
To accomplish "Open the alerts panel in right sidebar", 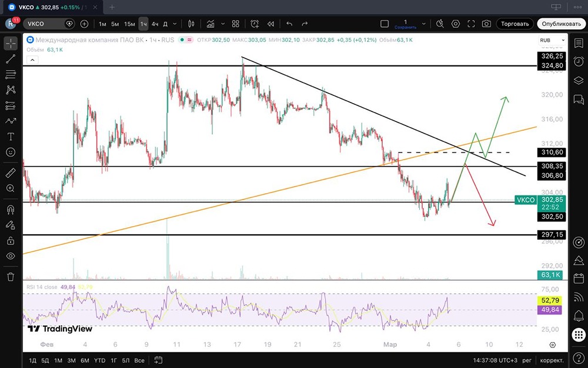I will 579,62.
